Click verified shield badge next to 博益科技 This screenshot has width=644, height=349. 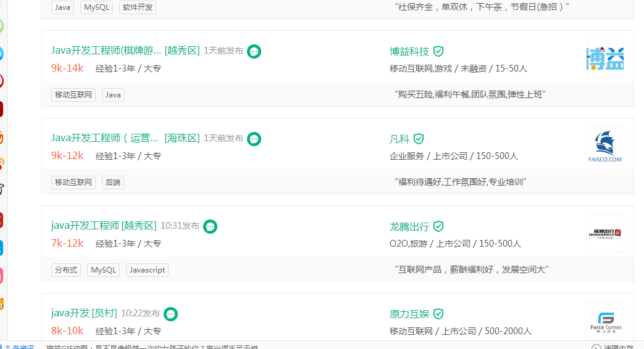pyautogui.click(x=438, y=51)
